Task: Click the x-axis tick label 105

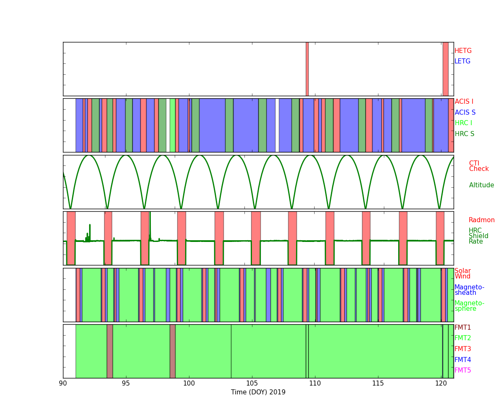Action: [252, 383]
